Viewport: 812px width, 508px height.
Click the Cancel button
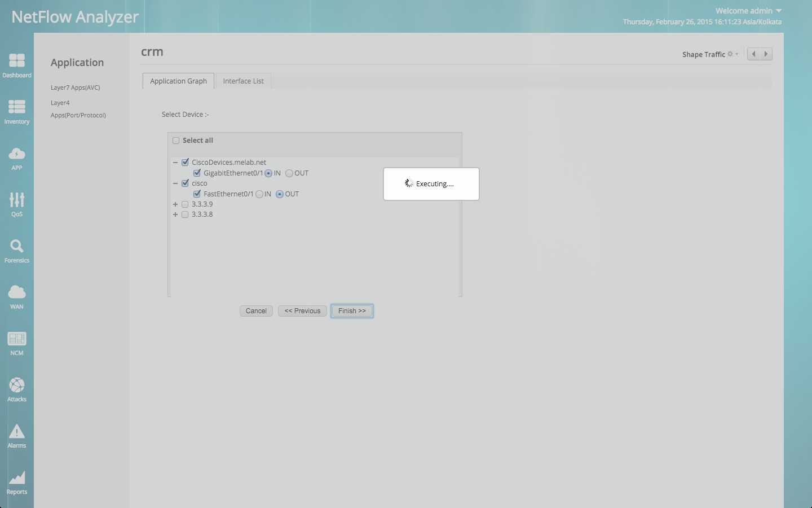(256, 311)
